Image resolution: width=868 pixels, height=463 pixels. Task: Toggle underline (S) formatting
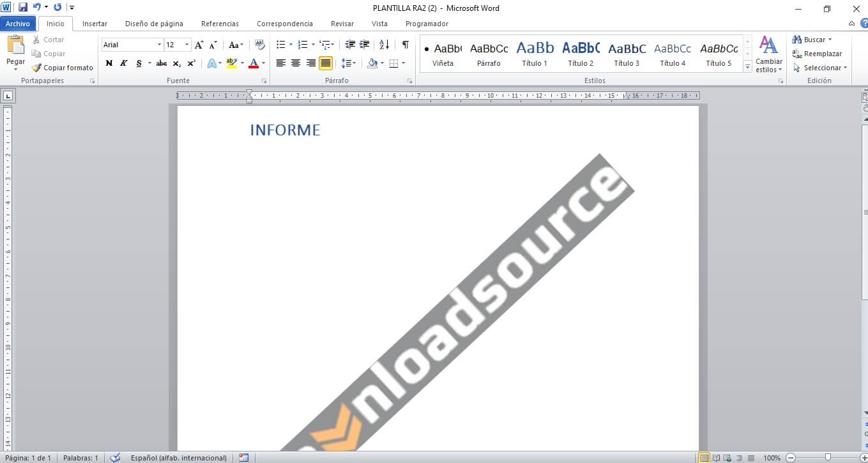tap(139, 63)
